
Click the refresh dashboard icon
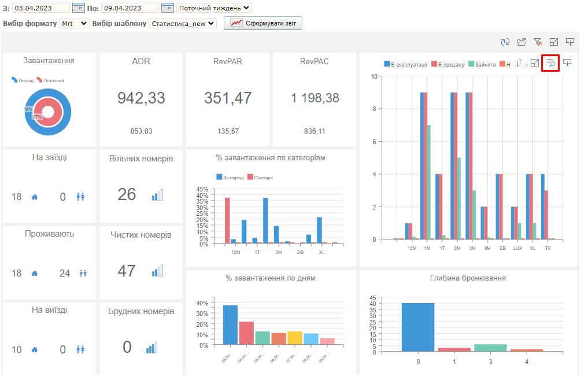505,42
